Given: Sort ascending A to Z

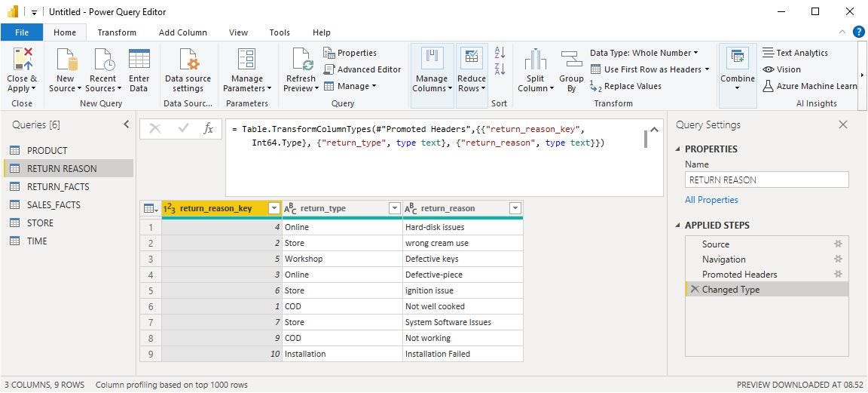Looking at the screenshot, I should [x=500, y=53].
